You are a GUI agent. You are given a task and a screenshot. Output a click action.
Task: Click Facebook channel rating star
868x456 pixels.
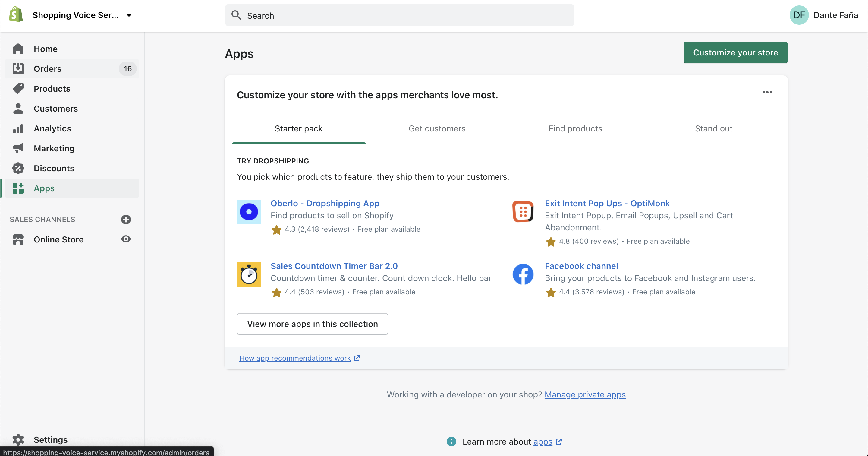coord(551,293)
